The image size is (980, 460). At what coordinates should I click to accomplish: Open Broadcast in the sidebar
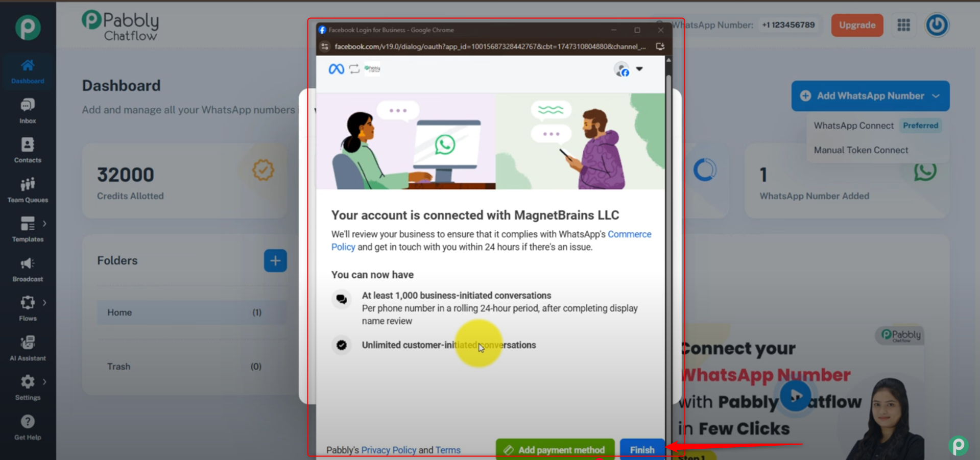(x=28, y=269)
